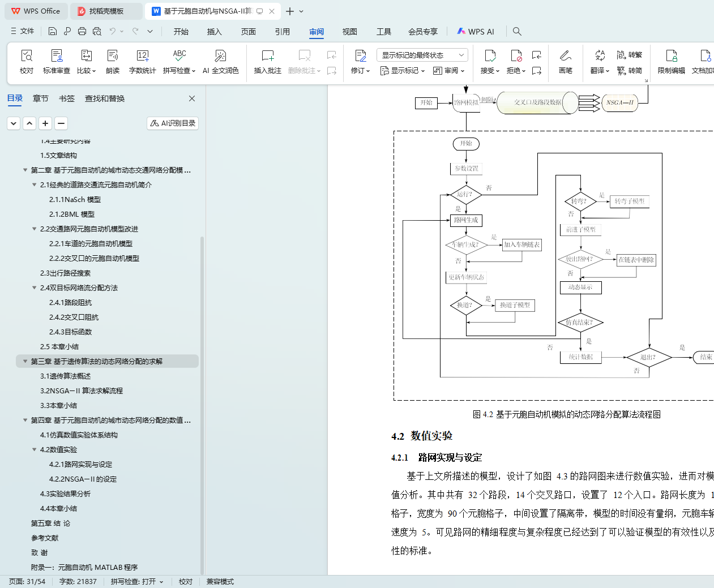Open the 审阅 pane dropdown
Screen dimensions: 714x588
coord(448,71)
